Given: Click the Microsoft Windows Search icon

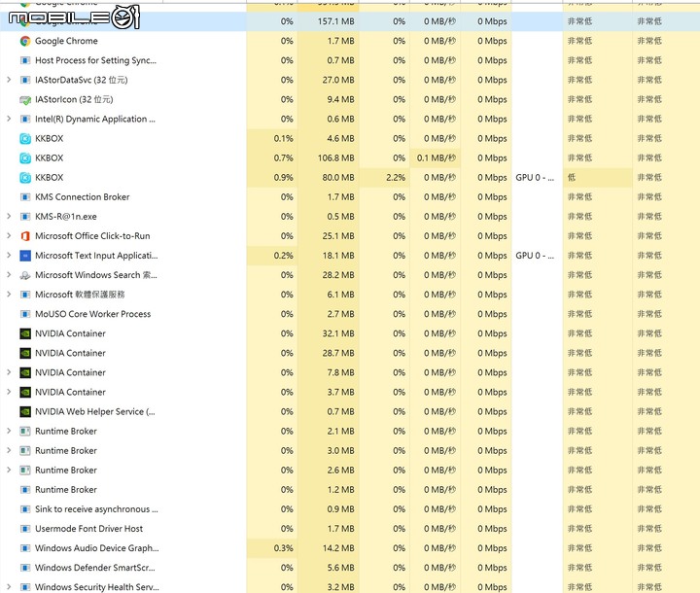Looking at the screenshot, I should pos(25,275).
